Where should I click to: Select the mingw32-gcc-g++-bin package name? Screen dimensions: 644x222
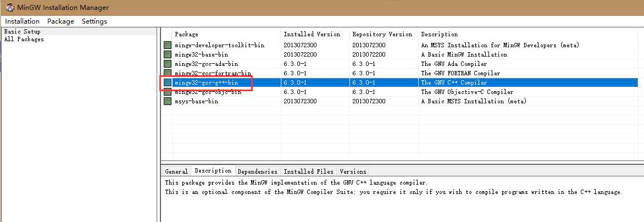[206, 83]
